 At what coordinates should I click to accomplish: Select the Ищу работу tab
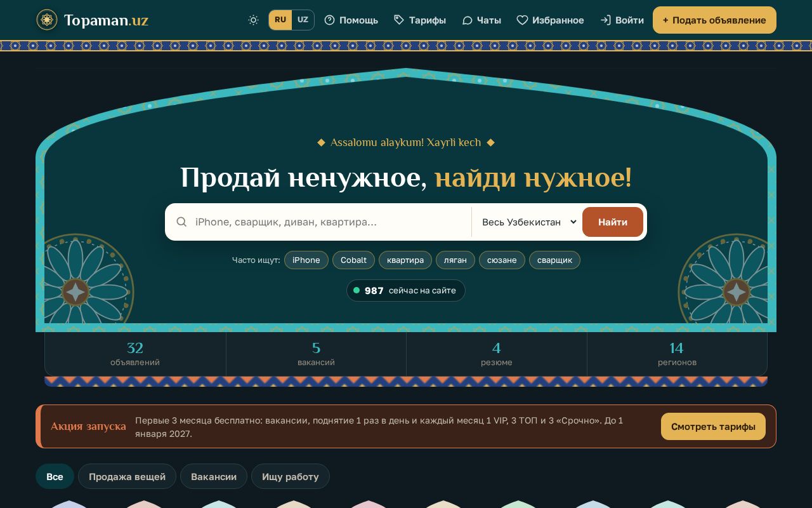pyautogui.click(x=291, y=476)
